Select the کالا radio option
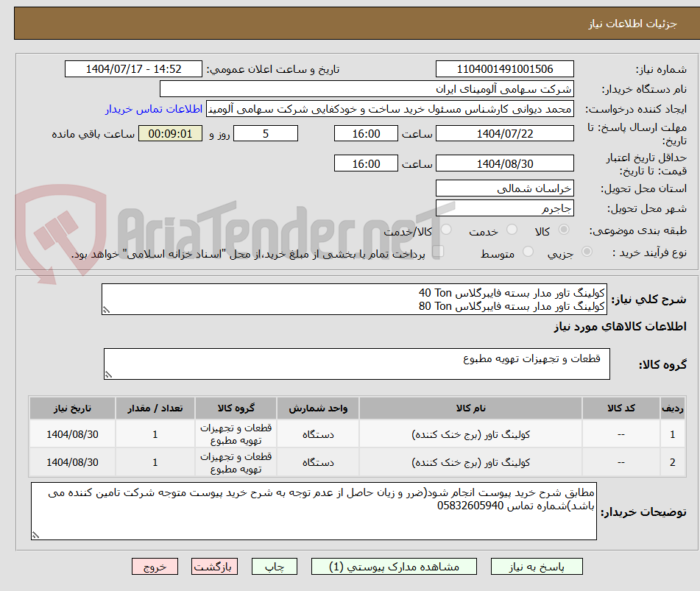 point(565,229)
